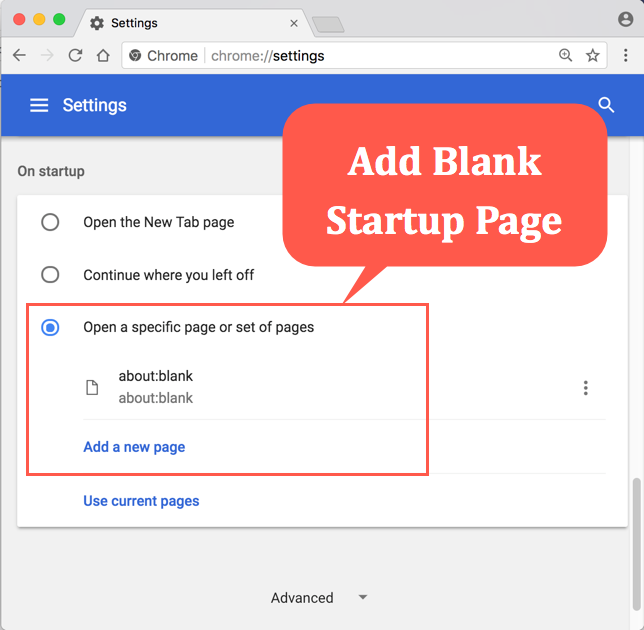
Task: Reload the settings page
Action: click(75, 56)
